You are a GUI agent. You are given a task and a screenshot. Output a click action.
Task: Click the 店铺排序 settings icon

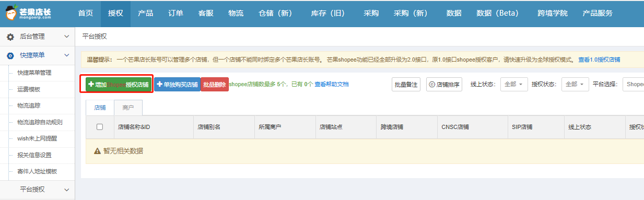tap(432, 84)
